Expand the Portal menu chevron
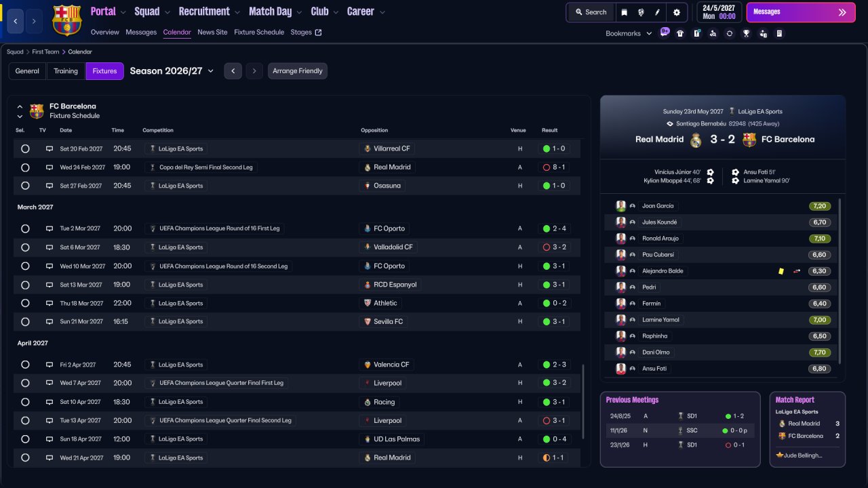Image resolution: width=868 pixels, height=488 pixels. (x=123, y=12)
